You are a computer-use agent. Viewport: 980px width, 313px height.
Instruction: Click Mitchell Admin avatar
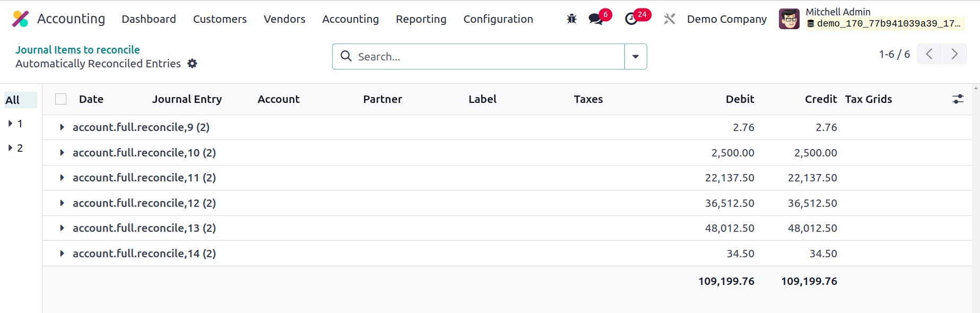[x=789, y=19]
